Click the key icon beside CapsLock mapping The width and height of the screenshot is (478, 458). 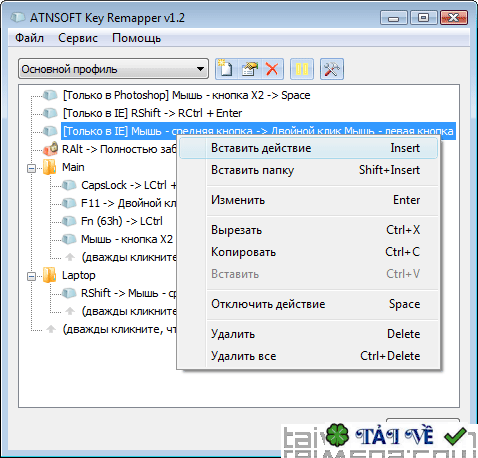tap(69, 185)
